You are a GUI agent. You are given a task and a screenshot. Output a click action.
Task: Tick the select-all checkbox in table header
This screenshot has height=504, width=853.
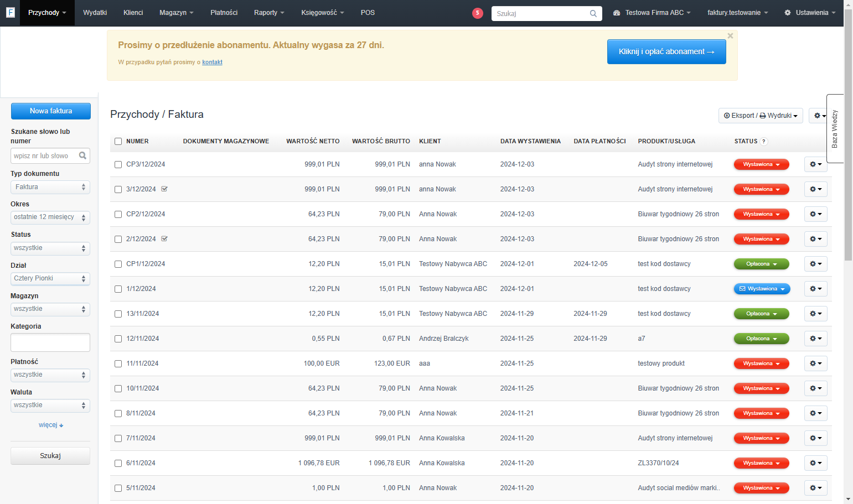click(x=118, y=141)
